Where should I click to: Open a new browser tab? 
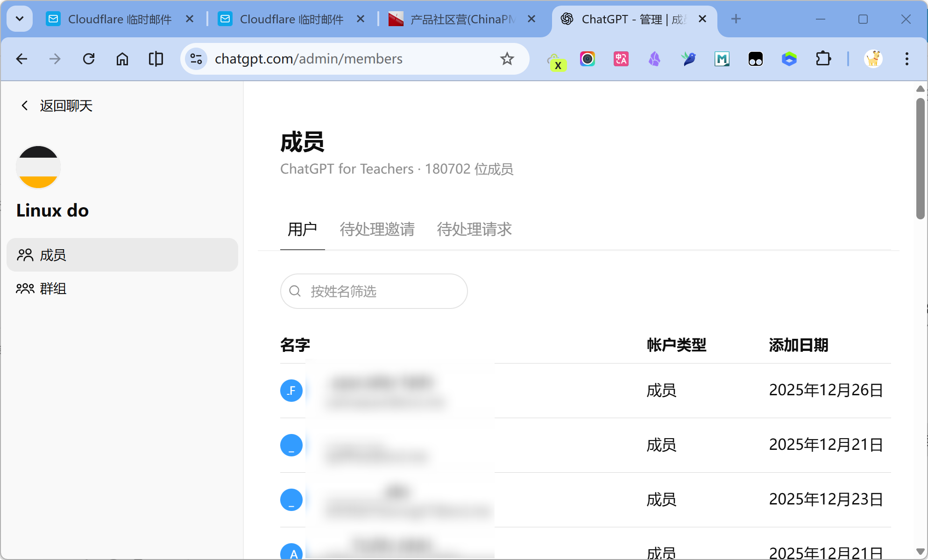tap(736, 19)
